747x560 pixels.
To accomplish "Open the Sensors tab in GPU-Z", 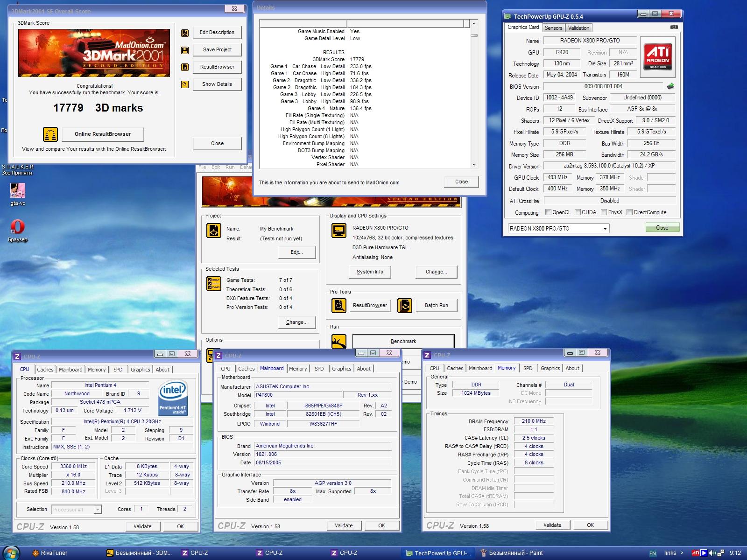I will pos(554,28).
